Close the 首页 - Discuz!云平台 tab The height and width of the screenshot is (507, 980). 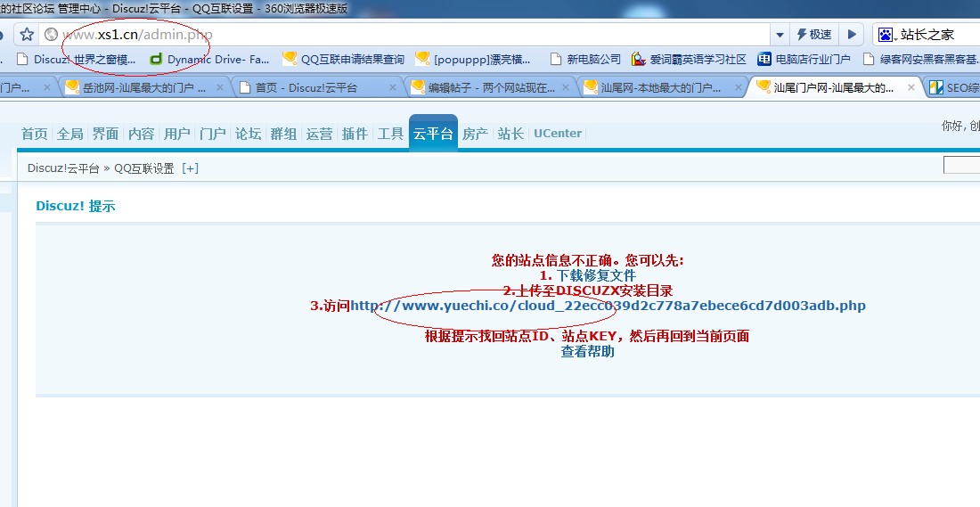(393, 87)
